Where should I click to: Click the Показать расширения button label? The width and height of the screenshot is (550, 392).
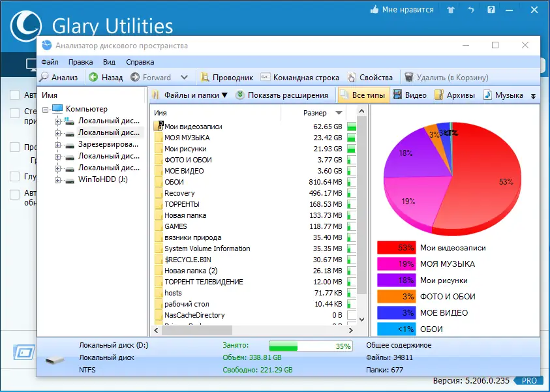pyautogui.click(x=288, y=95)
